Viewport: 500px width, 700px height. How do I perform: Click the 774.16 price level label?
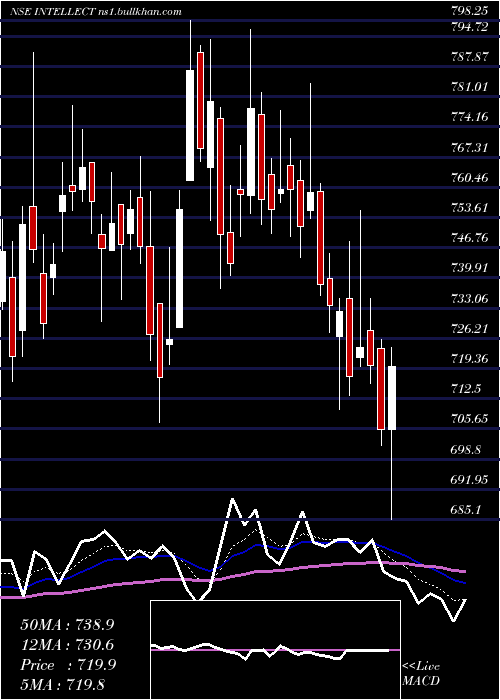click(x=469, y=117)
